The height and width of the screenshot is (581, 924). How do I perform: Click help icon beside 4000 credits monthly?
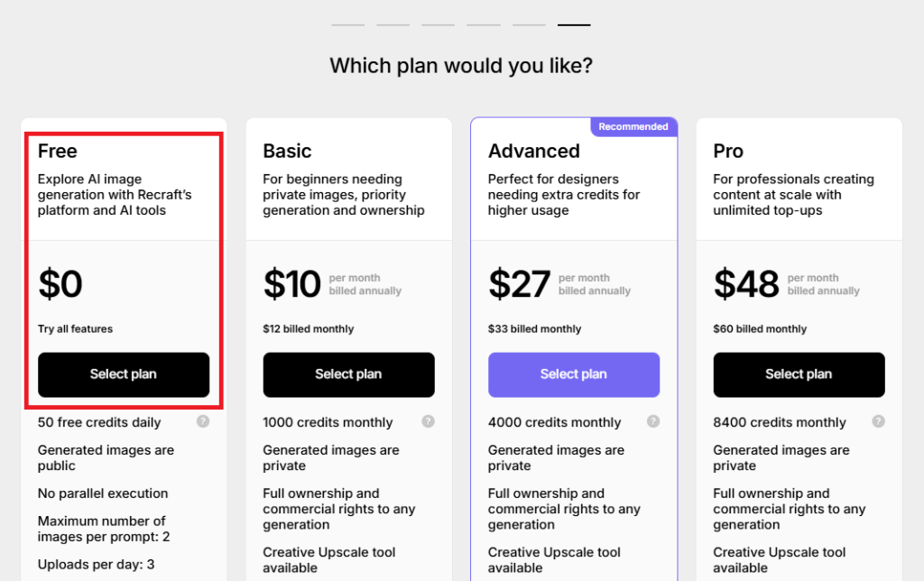tap(653, 421)
